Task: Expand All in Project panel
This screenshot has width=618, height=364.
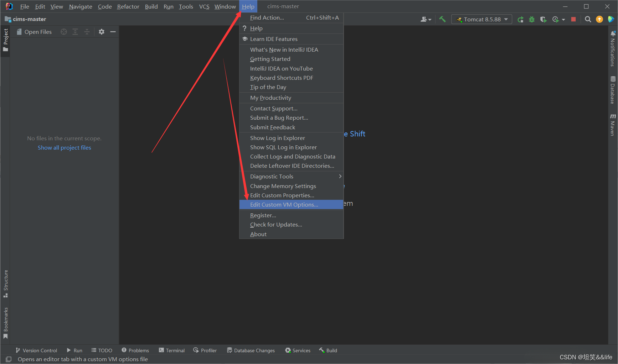Action: pos(75,32)
